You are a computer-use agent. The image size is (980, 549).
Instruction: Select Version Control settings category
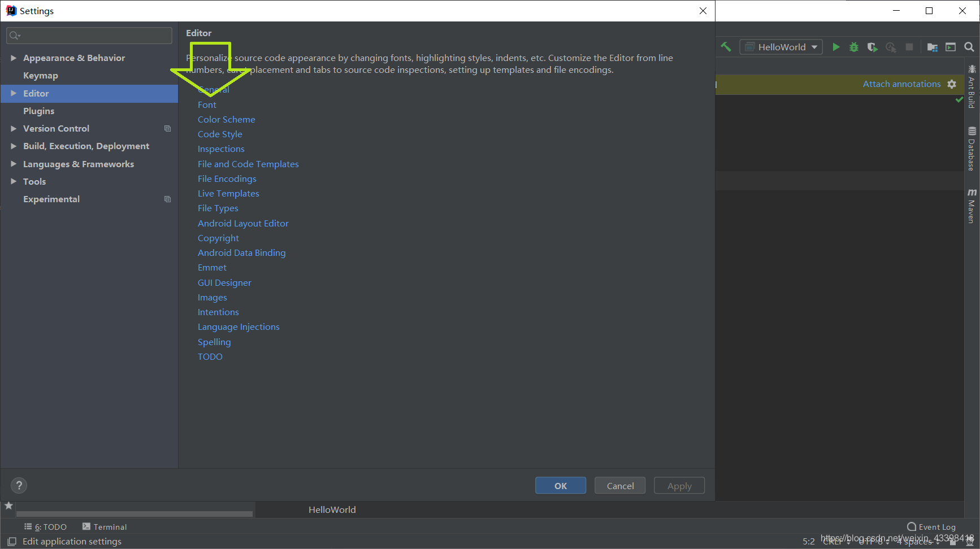click(x=56, y=129)
